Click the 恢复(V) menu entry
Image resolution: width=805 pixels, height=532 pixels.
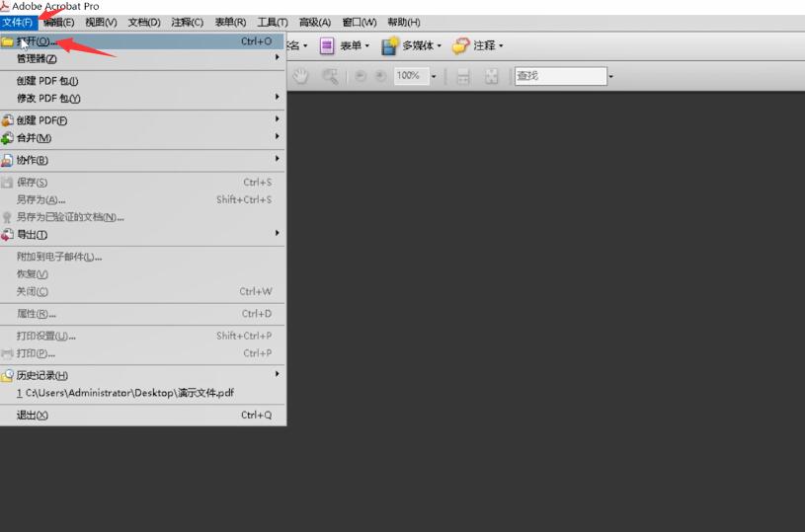[x=142, y=274]
